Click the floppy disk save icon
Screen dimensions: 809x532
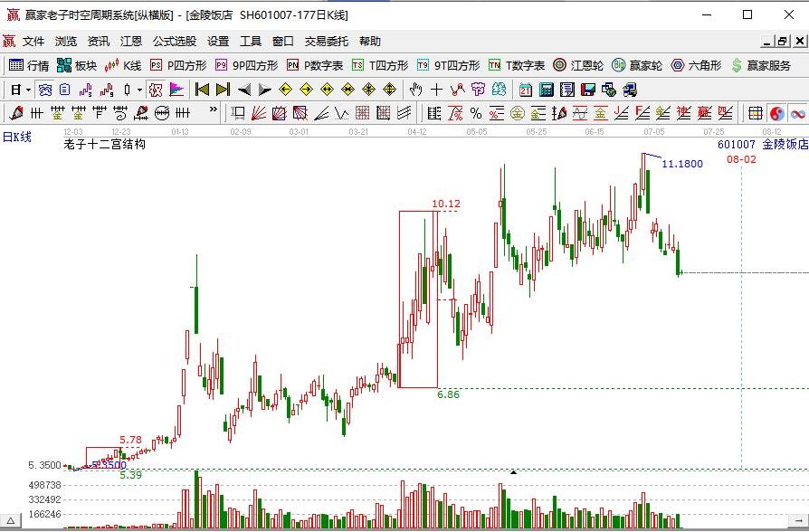[587, 90]
